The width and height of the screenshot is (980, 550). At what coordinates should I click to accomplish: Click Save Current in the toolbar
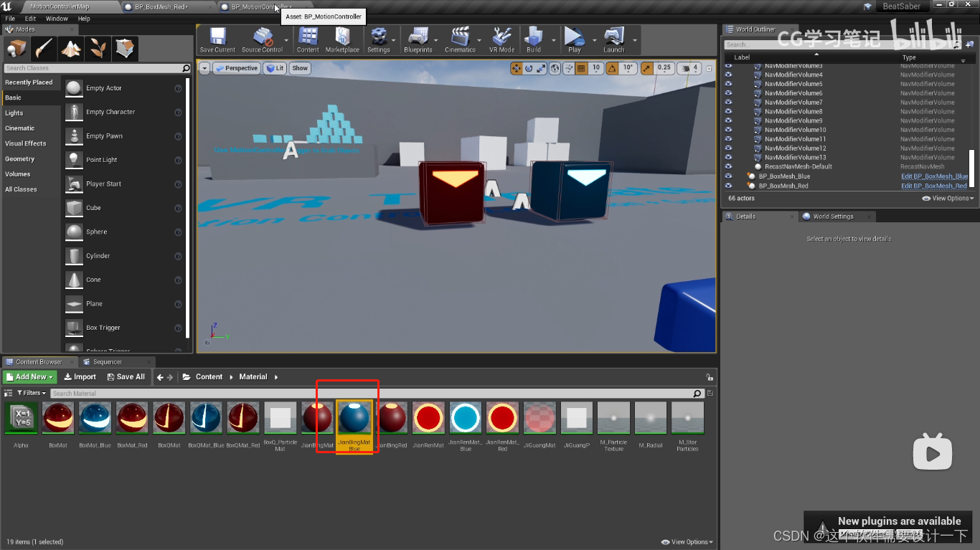coord(217,40)
